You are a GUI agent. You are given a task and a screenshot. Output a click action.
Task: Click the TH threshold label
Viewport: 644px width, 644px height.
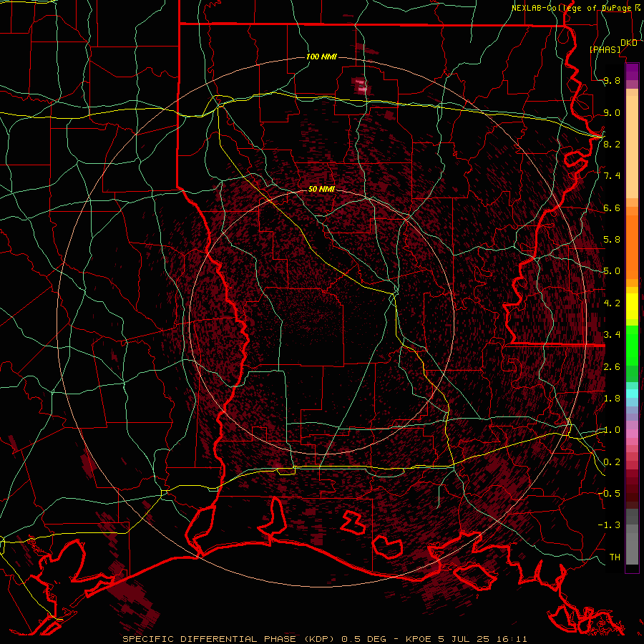tap(615, 557)
